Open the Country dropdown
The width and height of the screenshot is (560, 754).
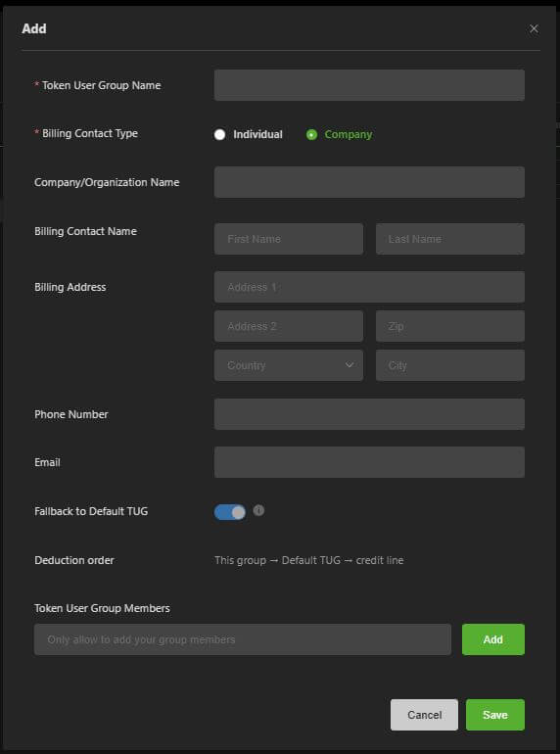pyautogui.click(x=289, y=365)
